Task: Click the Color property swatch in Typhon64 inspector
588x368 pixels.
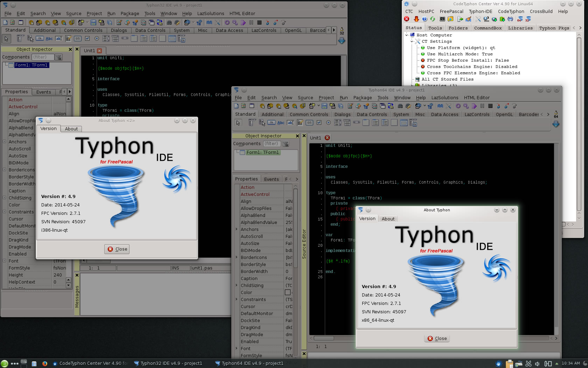Action: coord(288,292)
